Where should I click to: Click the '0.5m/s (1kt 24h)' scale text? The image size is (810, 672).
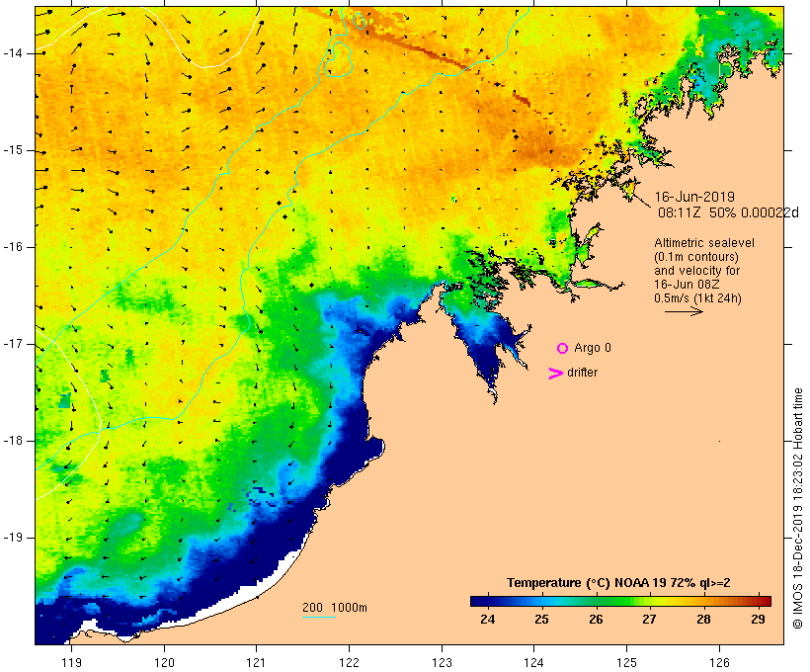tap(697, 298)
